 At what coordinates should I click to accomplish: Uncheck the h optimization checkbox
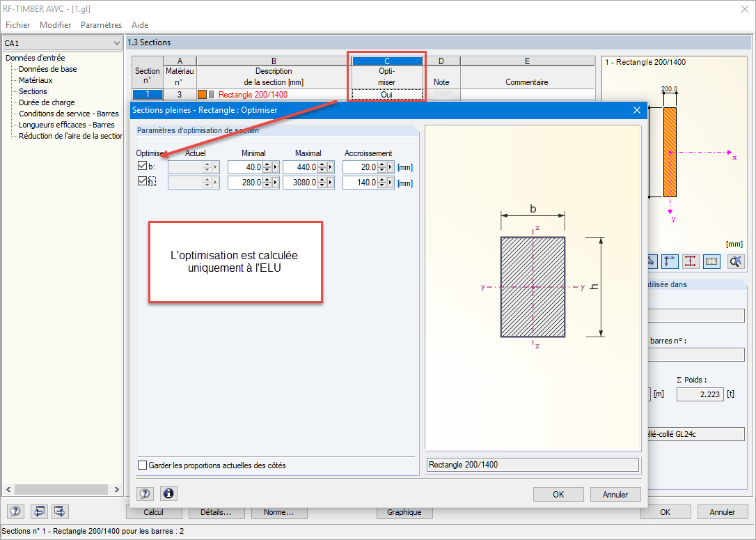(142, 181)
